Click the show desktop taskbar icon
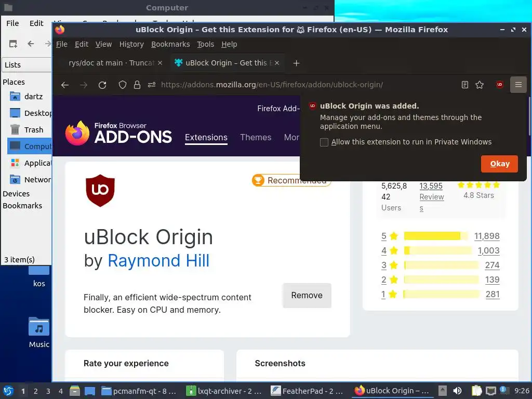The height and width of the screenshot is (399, 532). pos(90,391)
